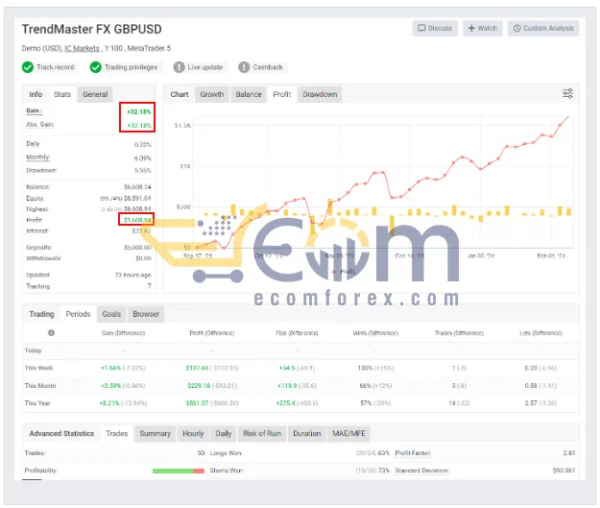Open the Duration tab
Image resolution: width=600 pixels, height=508 pixels.
pos(307,433)
